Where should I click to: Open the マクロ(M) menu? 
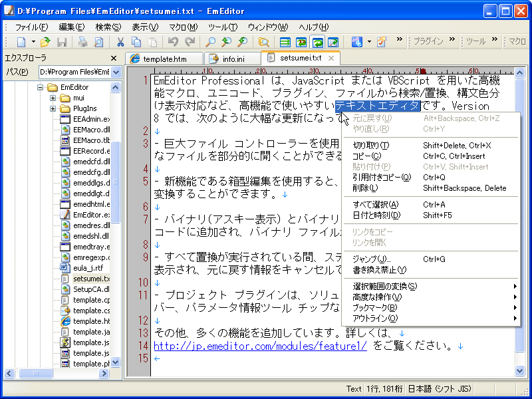click(184, 27)
